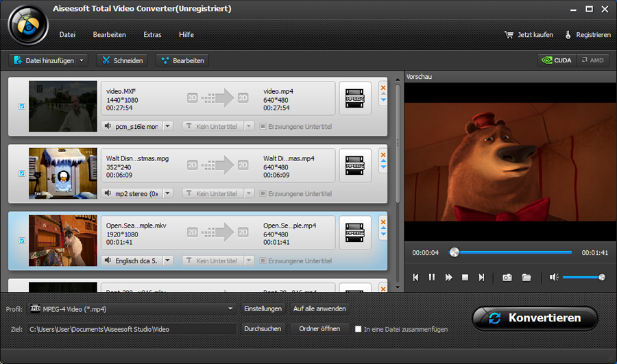The width and height of the screenshot is (617, 364).
Task: Open the snapshot folder icon
Action: (527, 278)
